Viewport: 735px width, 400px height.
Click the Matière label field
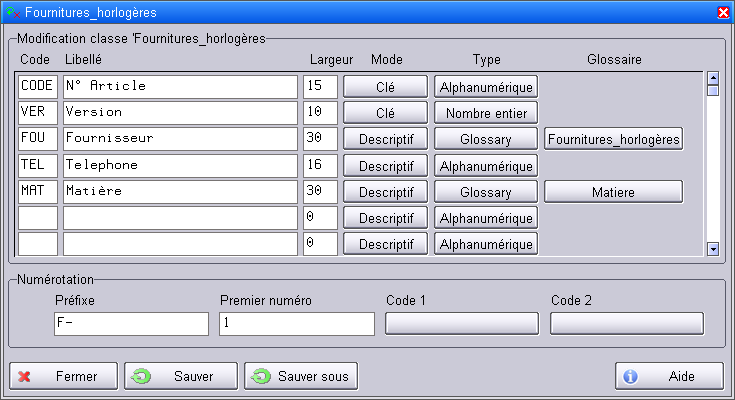180,192
